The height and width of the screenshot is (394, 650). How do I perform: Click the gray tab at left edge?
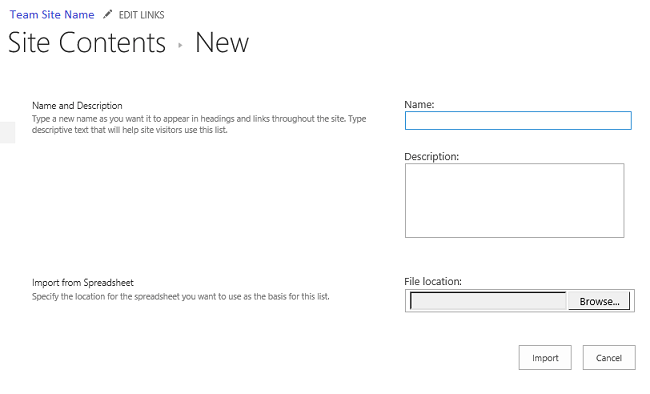(7, 133)
